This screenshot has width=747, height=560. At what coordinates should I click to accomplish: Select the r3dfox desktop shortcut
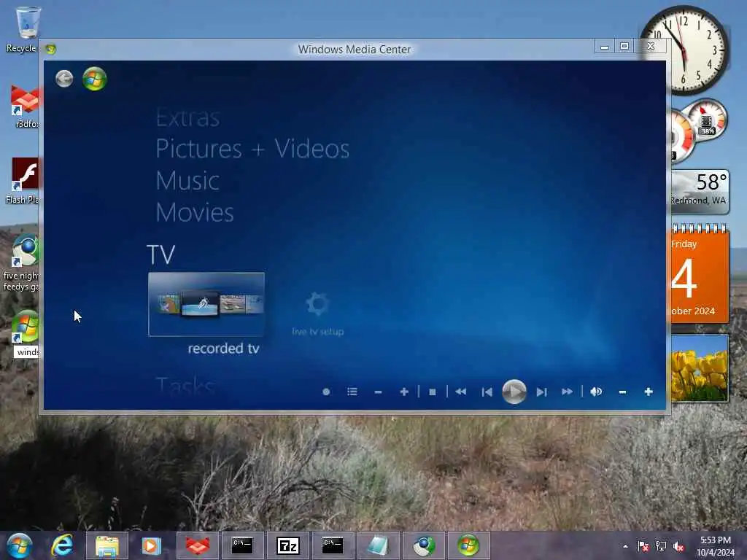[25, 107]
